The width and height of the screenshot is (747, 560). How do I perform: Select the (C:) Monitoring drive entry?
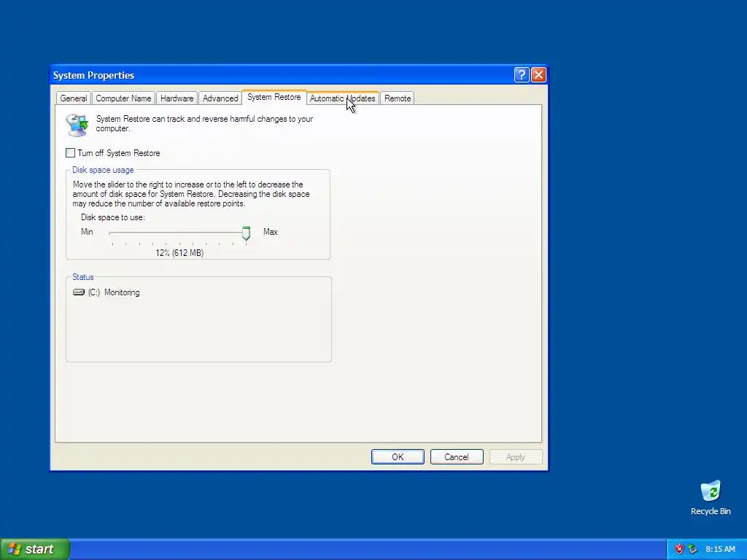(107, 292)
